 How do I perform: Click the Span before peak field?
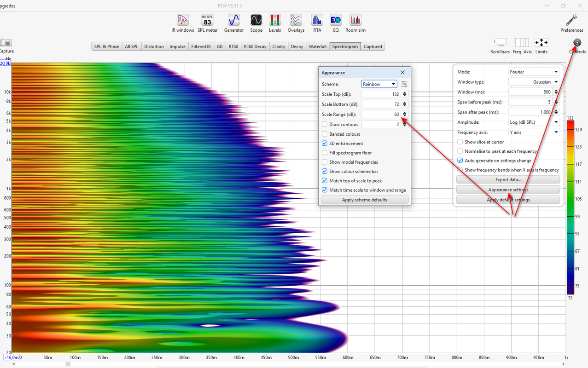[530, 102]
